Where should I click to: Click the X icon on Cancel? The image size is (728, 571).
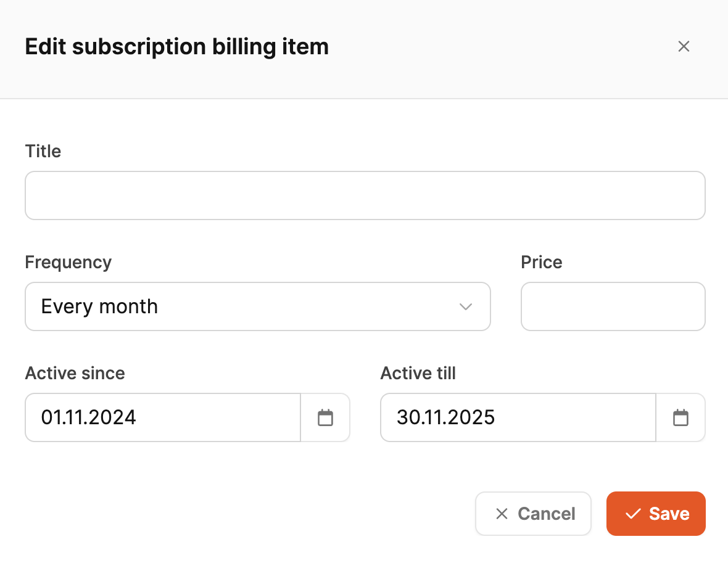[x=502, y=514]
